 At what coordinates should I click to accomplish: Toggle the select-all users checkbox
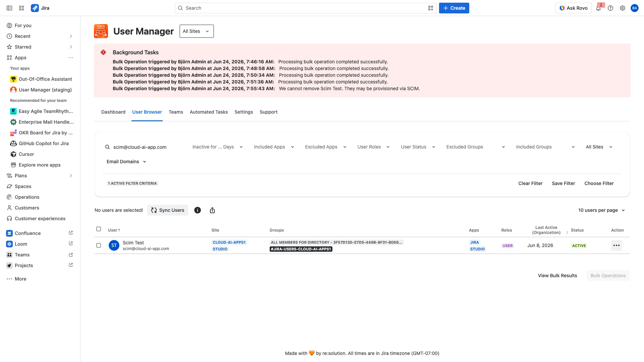coord(99,229)
